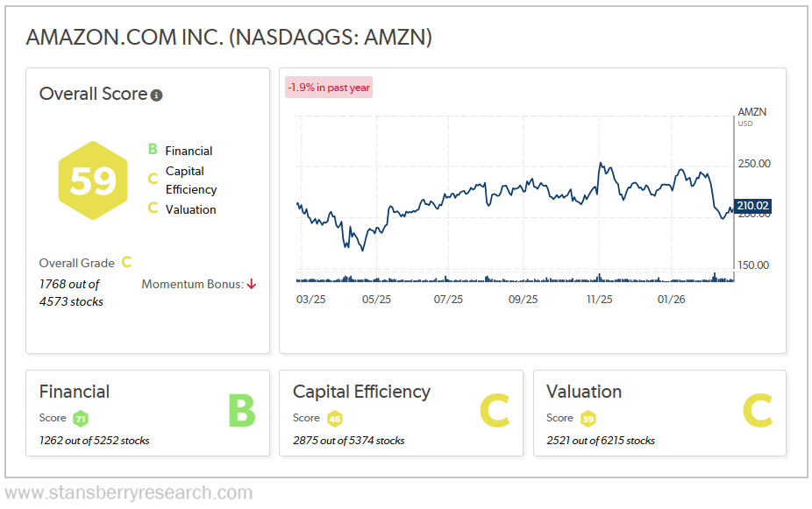Image resolution: width=812 pixels, height=509 pixels.
Task: Open the Financial card heading
Action: point(75,392)
